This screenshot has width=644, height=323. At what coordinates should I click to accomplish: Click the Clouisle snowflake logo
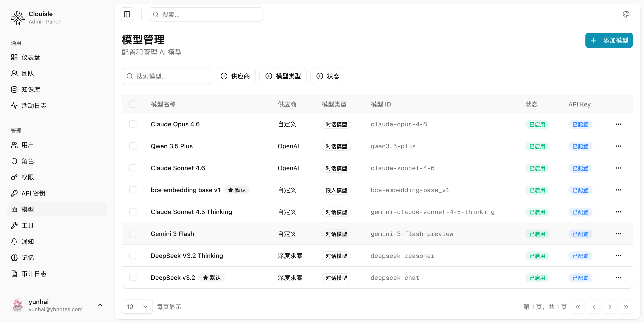pos(18,17)
